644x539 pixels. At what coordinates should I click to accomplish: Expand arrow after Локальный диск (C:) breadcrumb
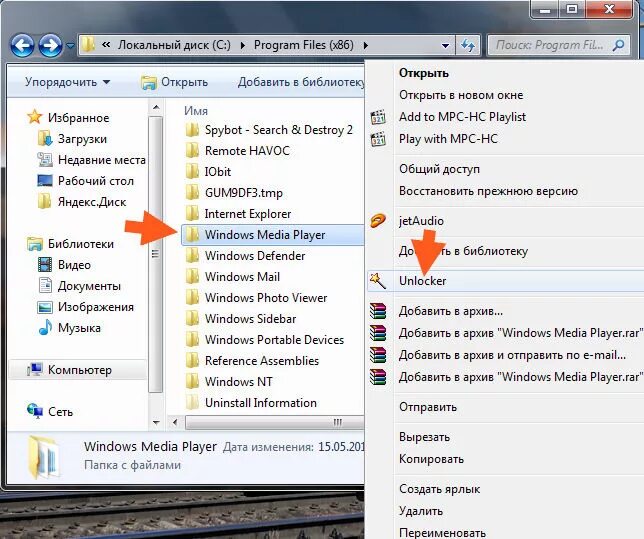[243, 45]
